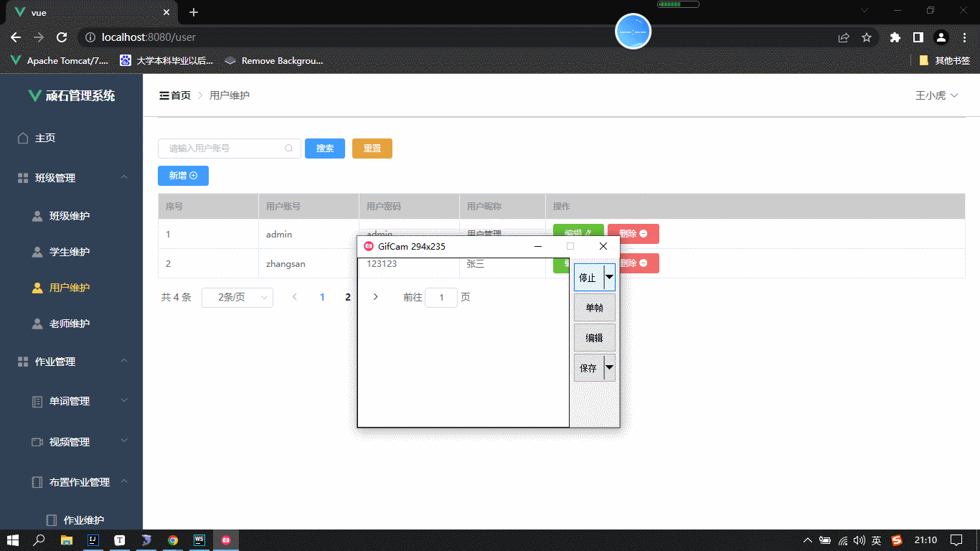Open volume control in tray
This screenshot has height=551, width=980.
(x=859, y=540)
